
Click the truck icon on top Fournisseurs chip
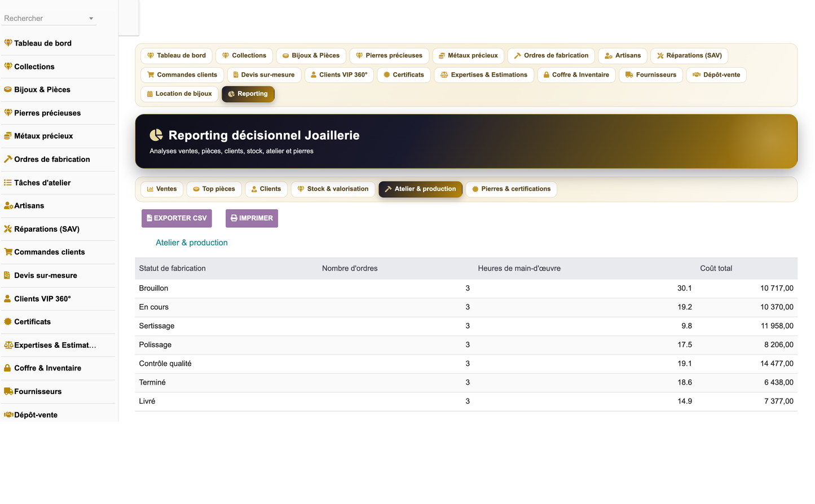click(x=629, y=74)
